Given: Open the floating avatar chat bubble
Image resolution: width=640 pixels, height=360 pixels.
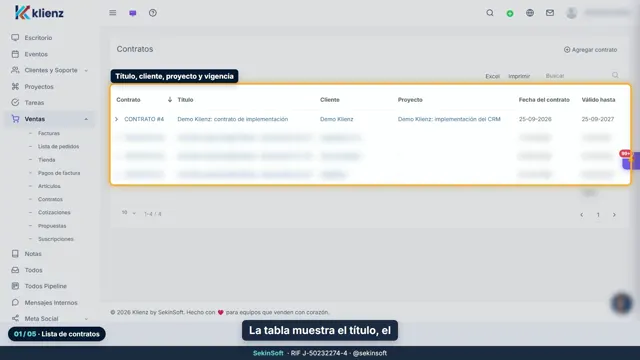Looking at the screenshot, I should point(621,303).
